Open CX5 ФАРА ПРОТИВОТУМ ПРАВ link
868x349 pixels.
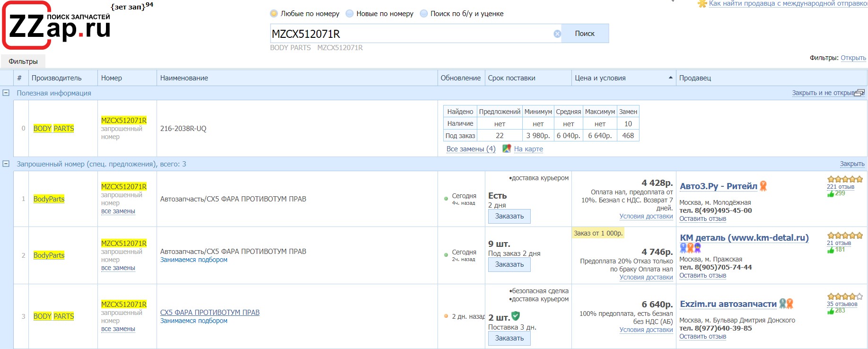[x=210, y=312]
